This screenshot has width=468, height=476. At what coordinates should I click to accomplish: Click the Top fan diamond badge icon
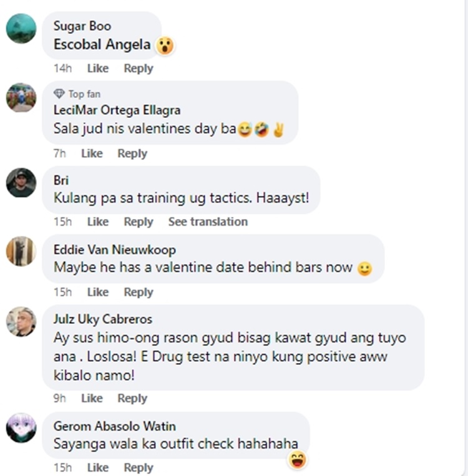(x=59, y=94)
